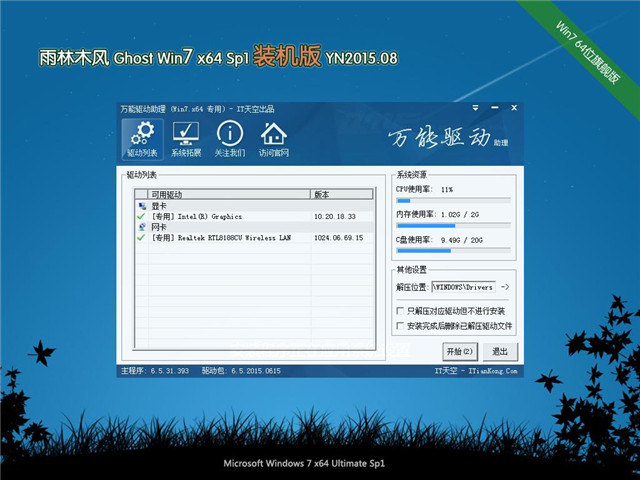Collapse the 显卡 category icon
The width and height of the screenshot is (640, 480).
[x=141, y=205]
